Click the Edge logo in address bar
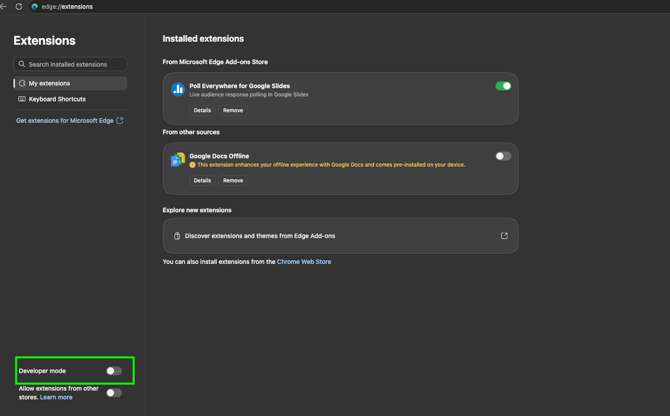Viewport: 670px width, 416px height. pyautogui.click(x=35, y=6)
